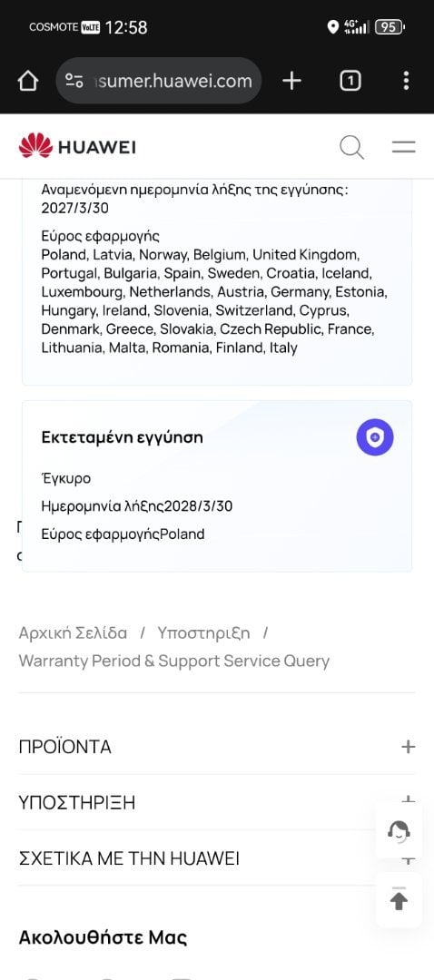
Task: Tap the location icon in status bar
Action: point(332,27)
